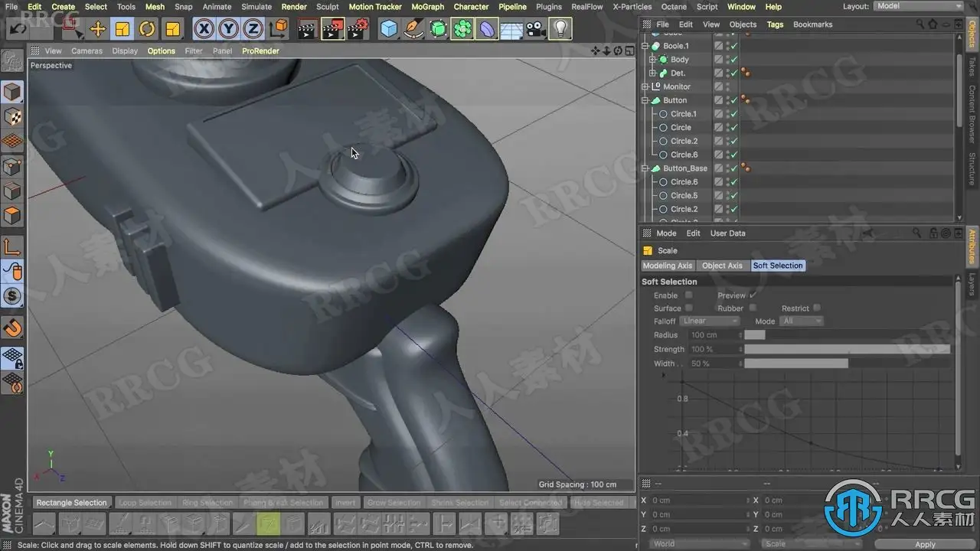Toggle the X axis lock
The height and width of the screenshot is (551, 980).
point(204,29)
